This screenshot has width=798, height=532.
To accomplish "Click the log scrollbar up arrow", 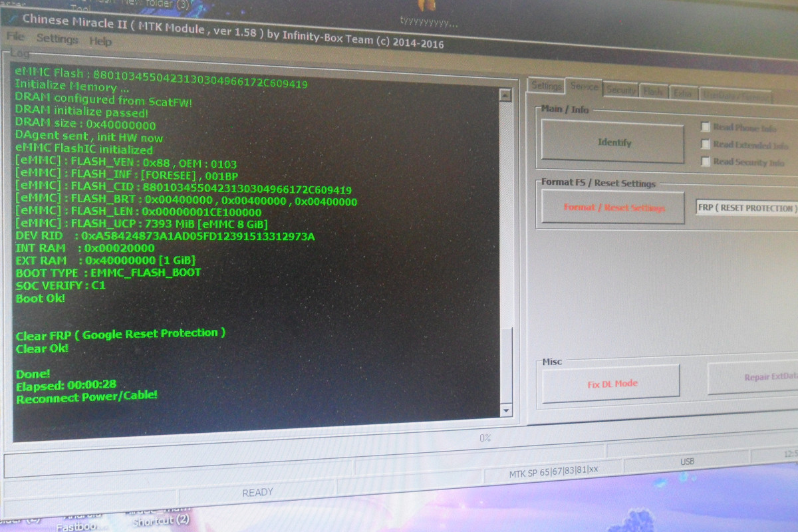I will pyautogui.click(x=507, y=96).
